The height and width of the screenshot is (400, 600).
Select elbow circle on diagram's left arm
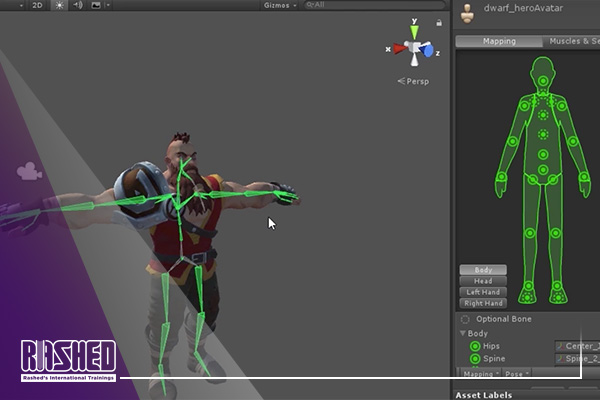(x=513, y=141)
